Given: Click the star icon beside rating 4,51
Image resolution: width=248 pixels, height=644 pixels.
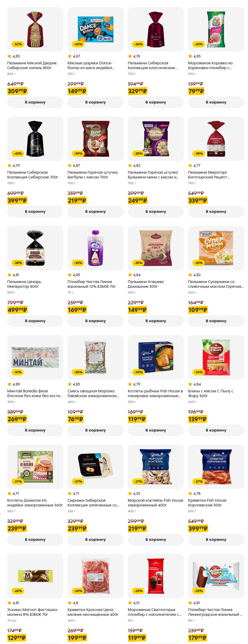Looking at the screenshot, I should (130, 603).
